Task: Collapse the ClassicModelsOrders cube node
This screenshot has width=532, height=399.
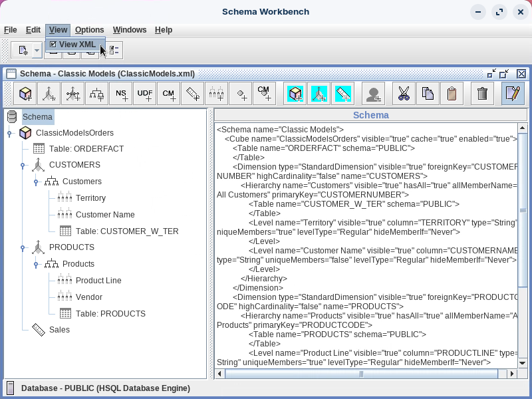Action: 9,133
